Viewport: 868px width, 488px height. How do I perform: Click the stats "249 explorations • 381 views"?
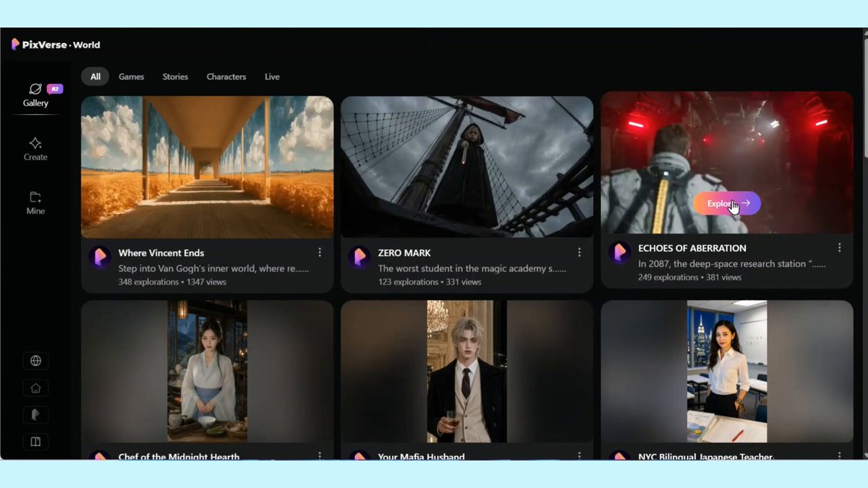coord(690,277)
